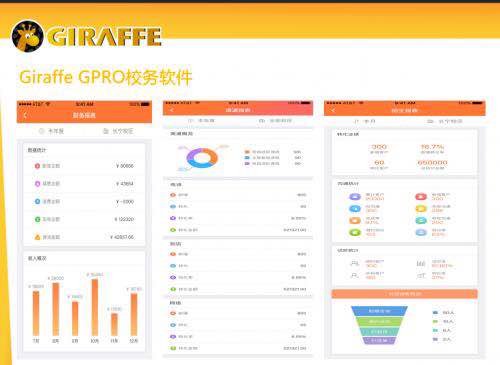This screenshot has width=500, height=365.
Task: Tap back arrow on right phone screen
Action: tap(333, 110)
